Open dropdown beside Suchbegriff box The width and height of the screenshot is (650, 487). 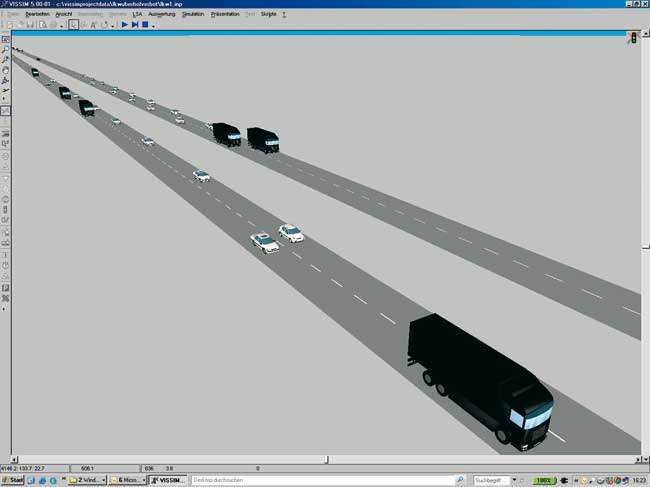(x=514, y=480)
